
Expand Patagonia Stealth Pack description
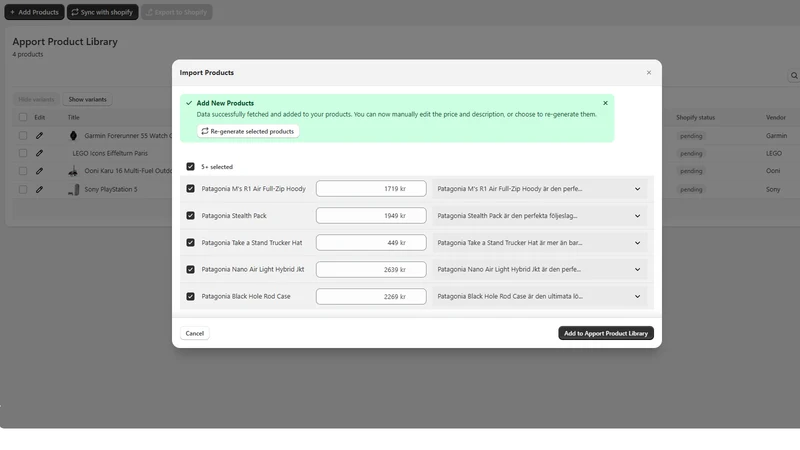point(637,216)
